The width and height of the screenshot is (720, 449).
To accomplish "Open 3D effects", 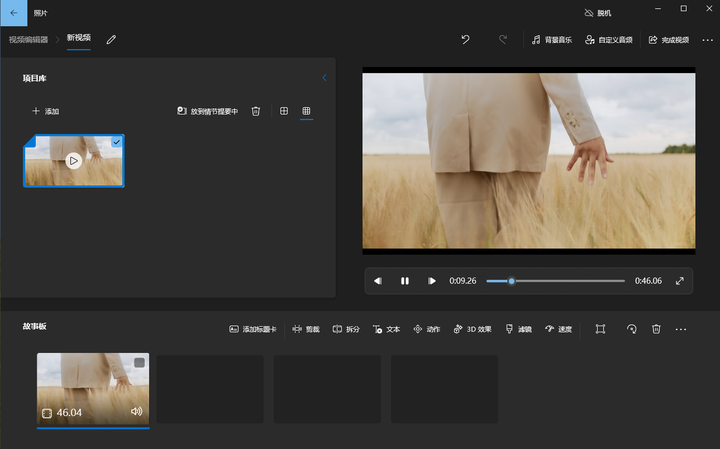I will [x=472, y=329].
